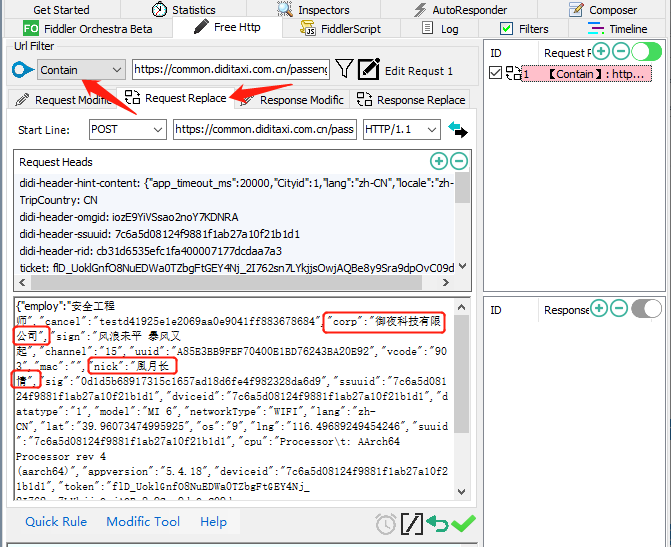Select the Free Http tab
Screen dimensions: 671x547
[x=227, y=27]
